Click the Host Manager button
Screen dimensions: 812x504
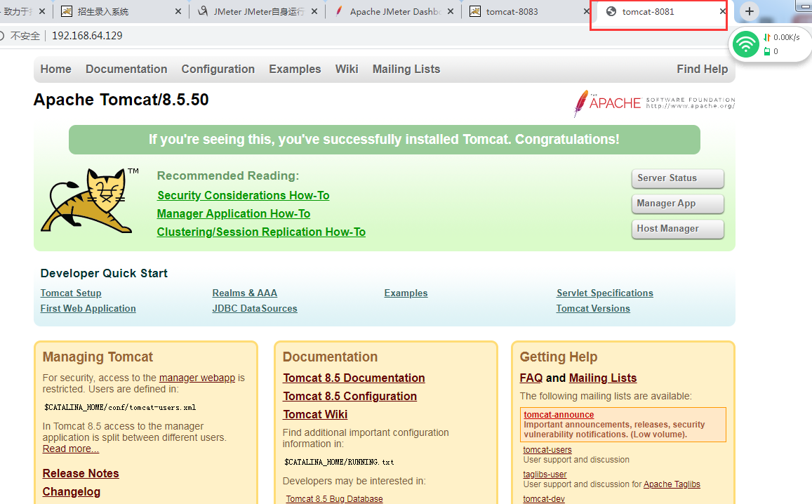click(x=678, y=229)
